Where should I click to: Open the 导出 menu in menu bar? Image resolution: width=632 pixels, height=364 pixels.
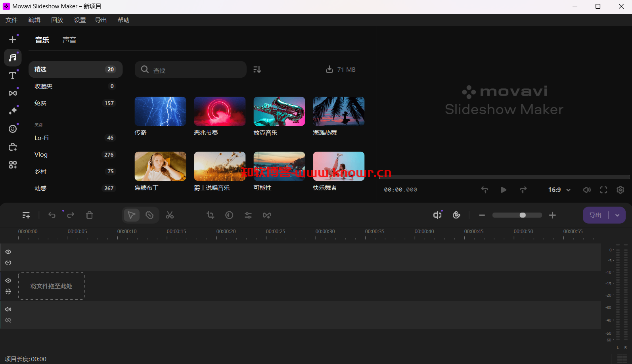pyautogui.click(x=101, y=20)
